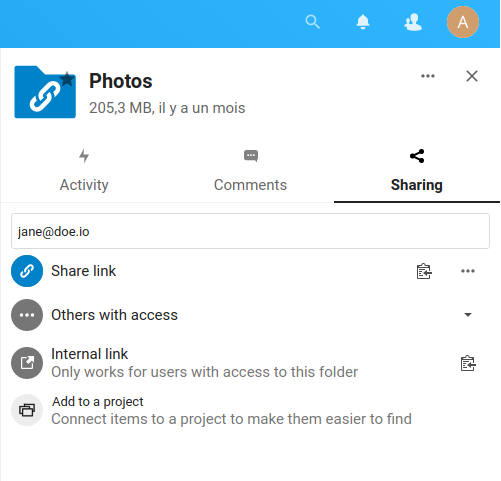Expand the Others with access row

click(x=250, y=315)
